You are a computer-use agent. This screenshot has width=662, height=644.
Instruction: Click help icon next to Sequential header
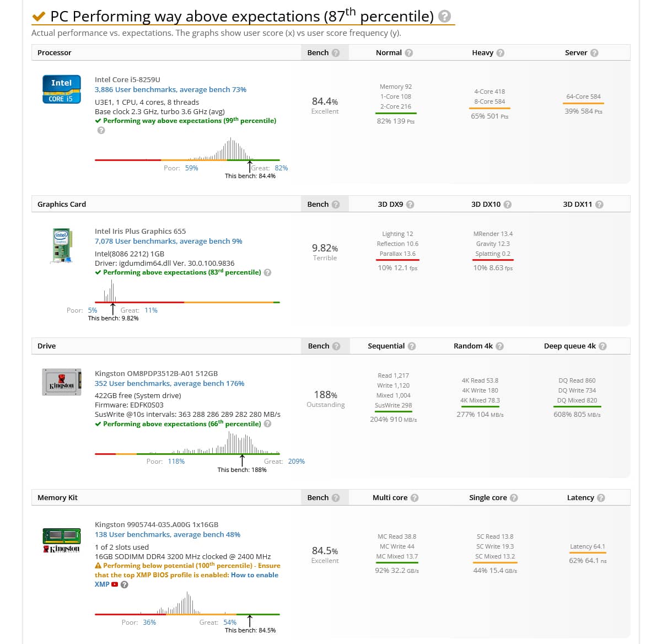coord(412,346)
